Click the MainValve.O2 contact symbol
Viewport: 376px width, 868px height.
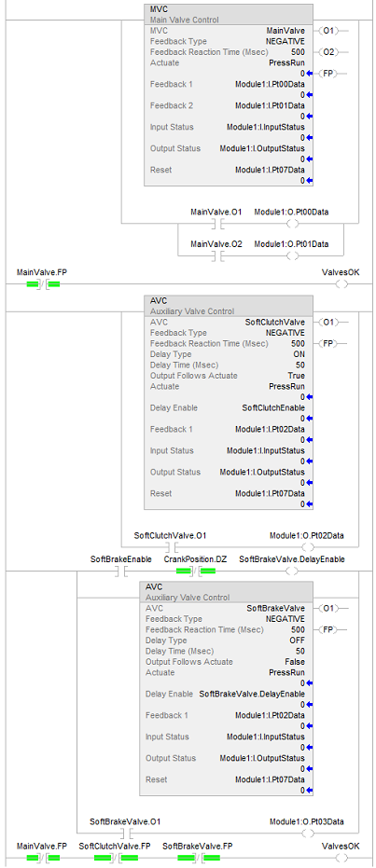216,255
